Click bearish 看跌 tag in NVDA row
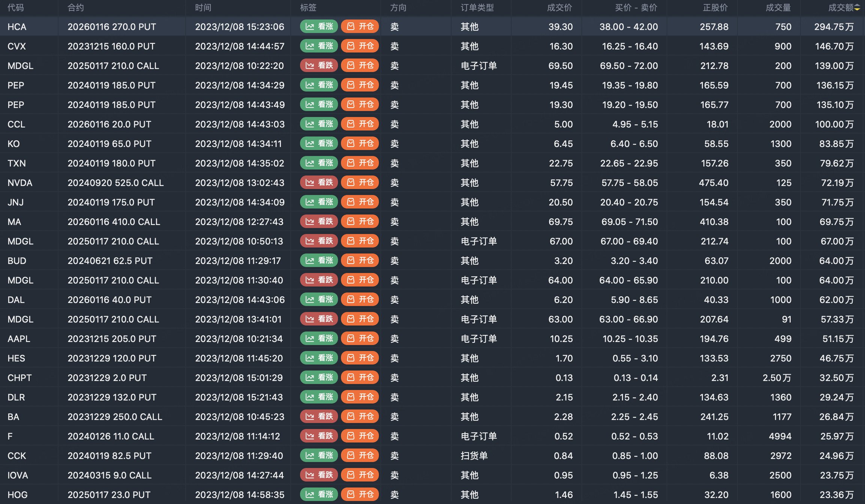Viewport: 865px width, 504px height. (x=319, y=183)
